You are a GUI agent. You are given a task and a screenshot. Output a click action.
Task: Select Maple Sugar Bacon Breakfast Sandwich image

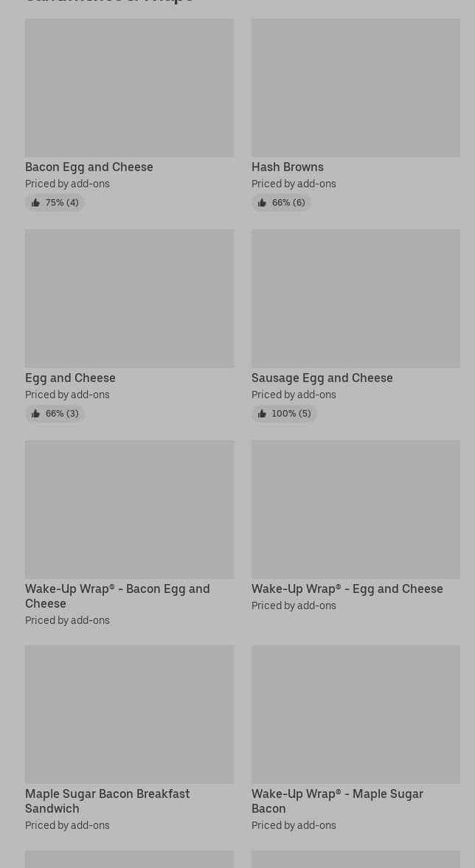[x=129, y=715]
